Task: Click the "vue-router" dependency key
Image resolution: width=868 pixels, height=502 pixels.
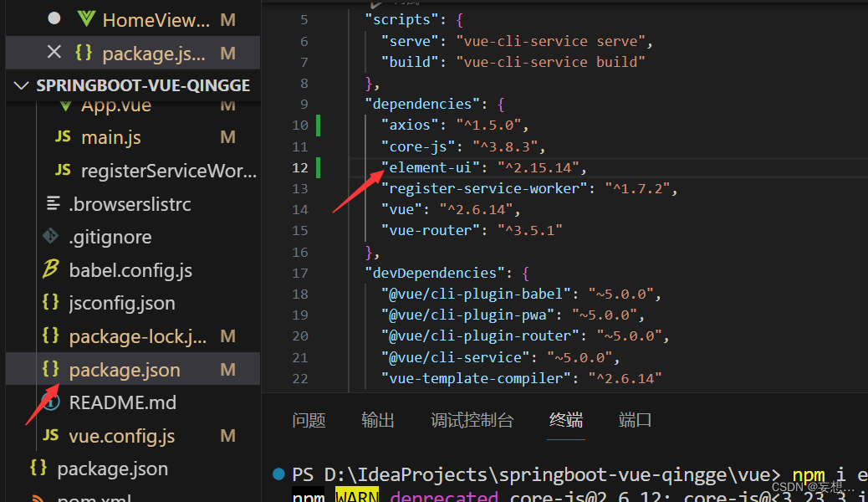Action: (x=430, y=230)
